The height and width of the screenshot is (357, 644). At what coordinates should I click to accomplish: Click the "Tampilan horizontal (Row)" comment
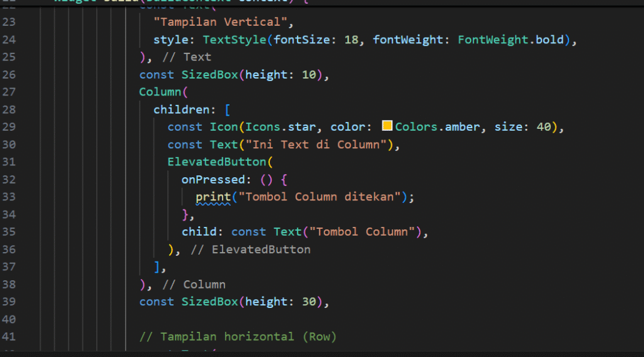pyautogui.click(x=238, y=337)
